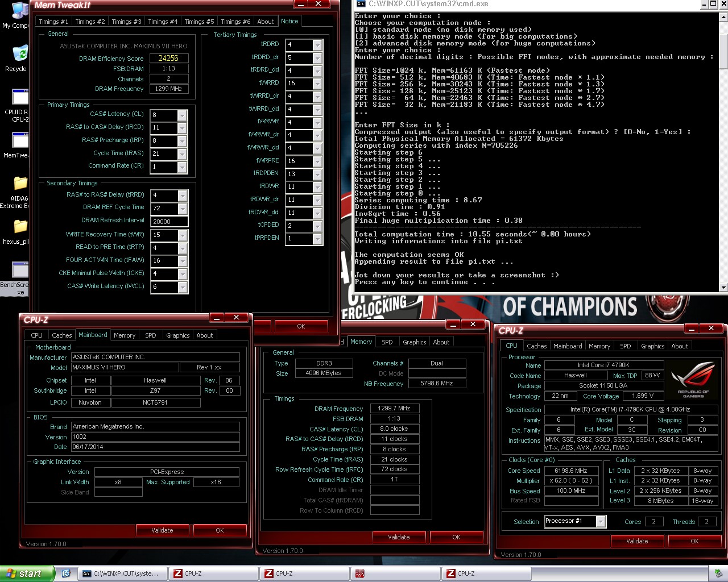
Task: Expand CAS# Latency (CL) dropdown
Action: pos(182,115)
